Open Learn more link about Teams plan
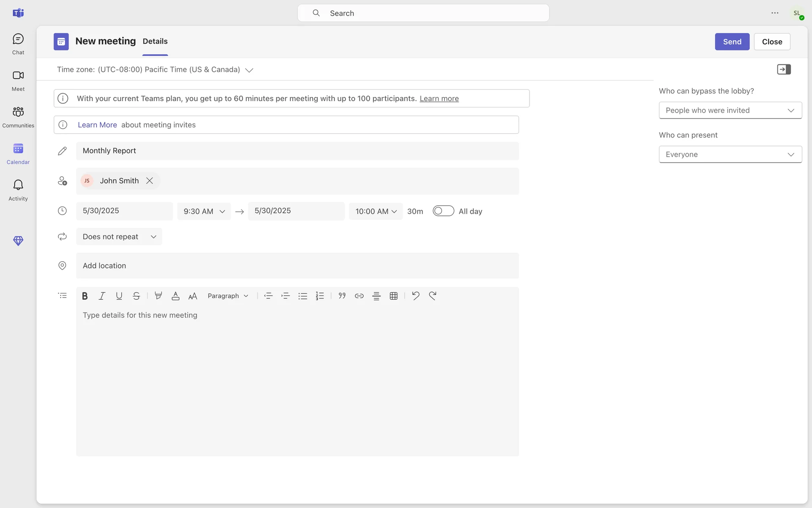 coord(439,99)
